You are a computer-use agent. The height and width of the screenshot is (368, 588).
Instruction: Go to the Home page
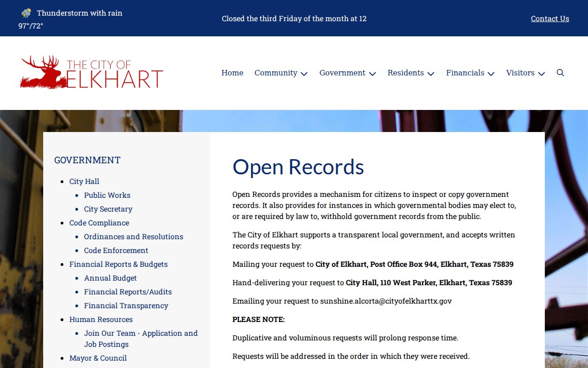pos(232,73)
